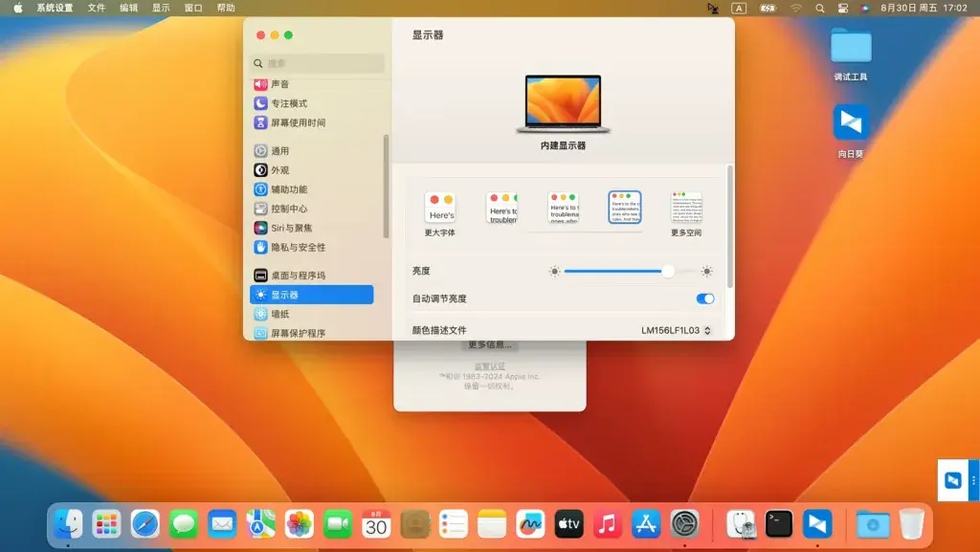The image size is (980, 552).
Task: Open Terminal from the Dock
Action: coord(779,523)
